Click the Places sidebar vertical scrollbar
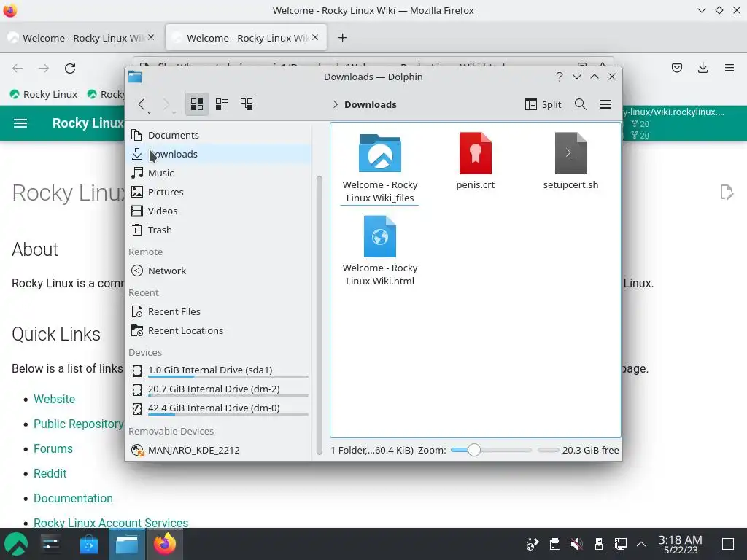This screenshot has height=560, width=747. point(320,315)
